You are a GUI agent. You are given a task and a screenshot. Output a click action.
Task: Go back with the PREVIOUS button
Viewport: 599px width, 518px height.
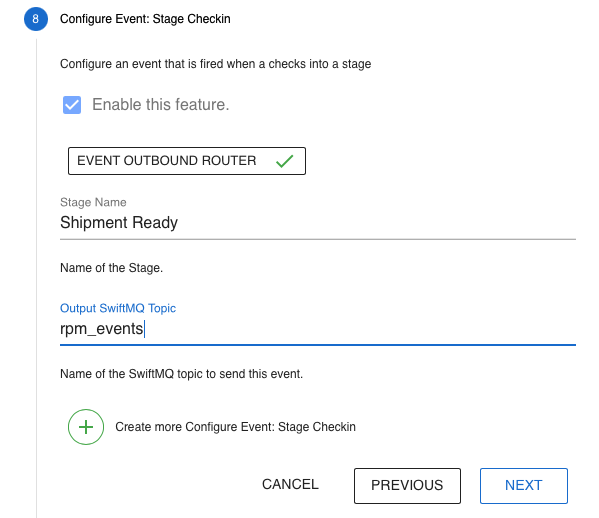(x=407, y=486)
